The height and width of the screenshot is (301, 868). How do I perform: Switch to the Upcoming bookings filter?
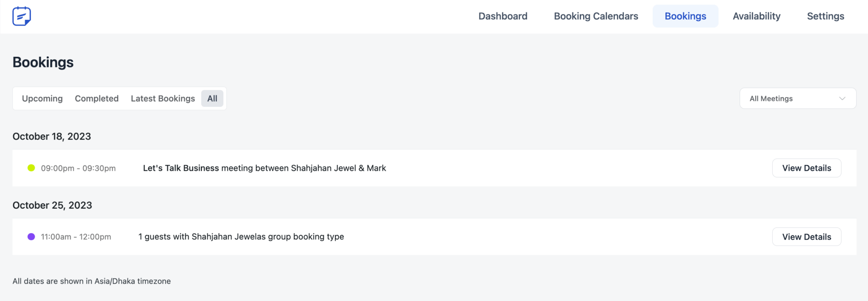click(x=42, y=98)
